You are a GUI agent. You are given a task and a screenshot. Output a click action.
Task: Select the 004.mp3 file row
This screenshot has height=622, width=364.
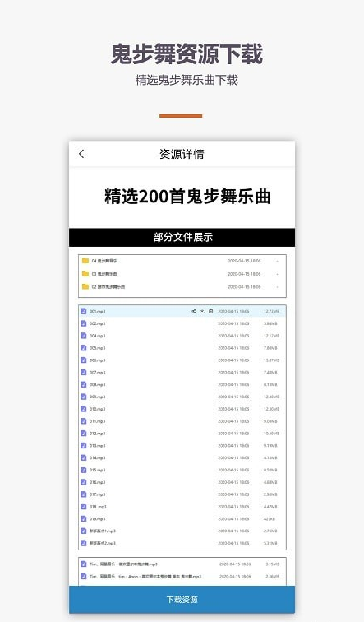click(182, 336)
